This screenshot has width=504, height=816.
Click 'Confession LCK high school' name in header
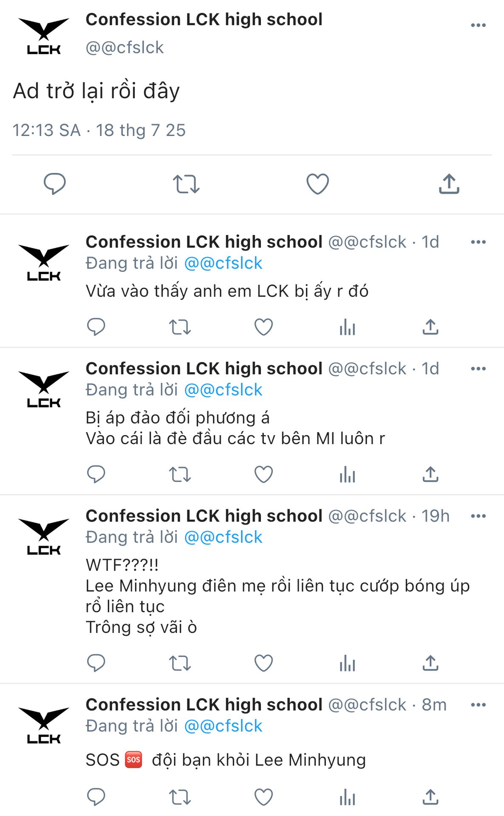coord(204,20)
